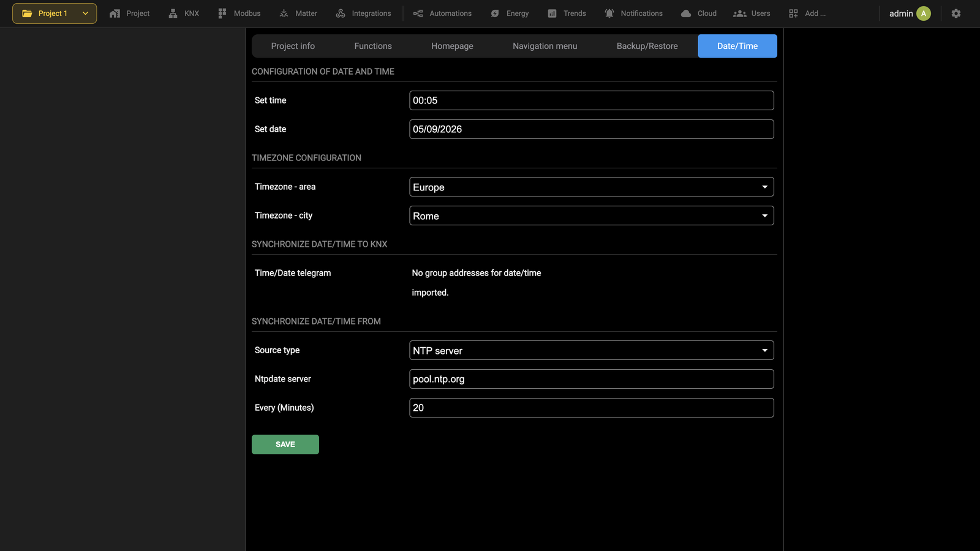The image size is (980, 551).
Task: Open the Energy section icon
Action: point(495,13)
